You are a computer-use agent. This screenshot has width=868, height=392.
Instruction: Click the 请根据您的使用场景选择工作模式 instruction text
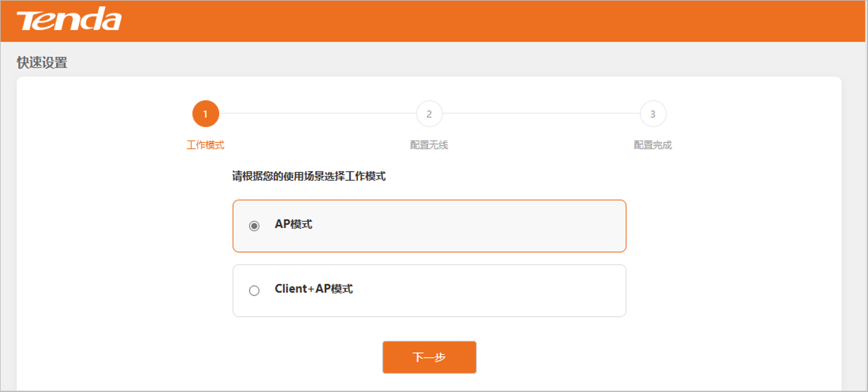tap(309, 176)
